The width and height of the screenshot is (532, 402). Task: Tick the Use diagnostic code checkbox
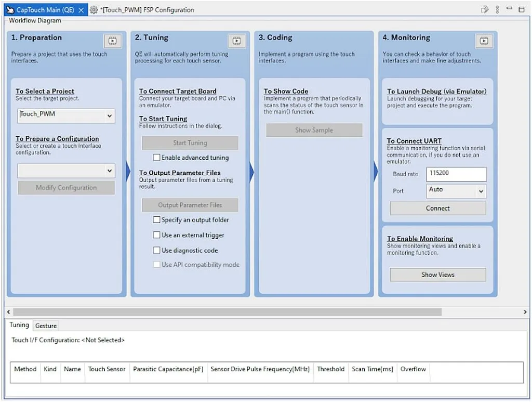point(156,250)
